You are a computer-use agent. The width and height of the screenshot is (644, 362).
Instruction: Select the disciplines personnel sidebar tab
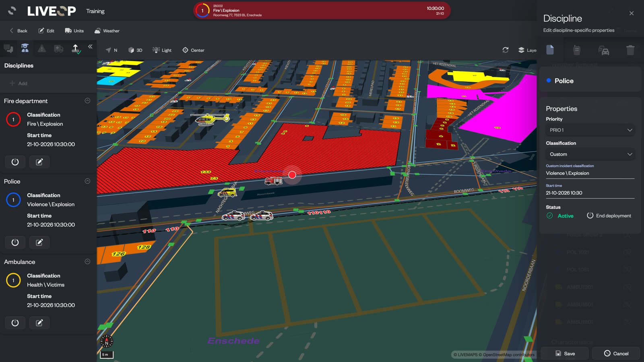pyautogui.click(x=25, y=48)
